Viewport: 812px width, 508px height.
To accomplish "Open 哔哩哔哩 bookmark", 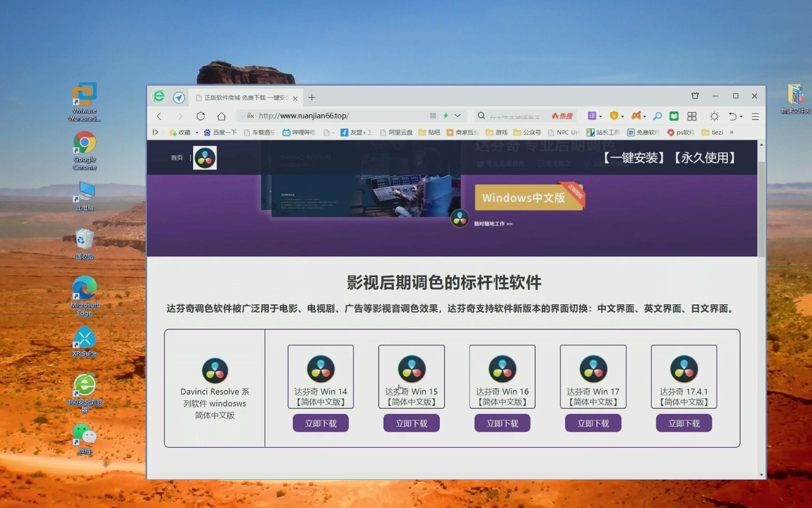I will pyautogui.click(x=299, y=133).
